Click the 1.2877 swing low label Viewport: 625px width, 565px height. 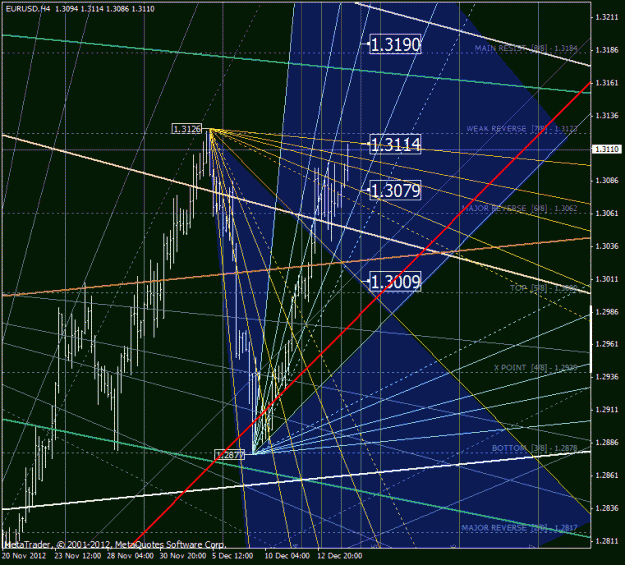[229, 455]
